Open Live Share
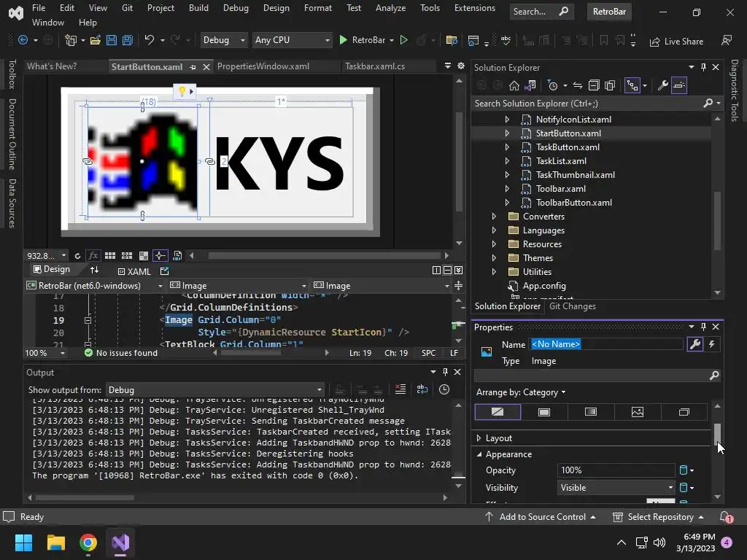The width and height of the screenshot is (747, 560). (676, 42)
